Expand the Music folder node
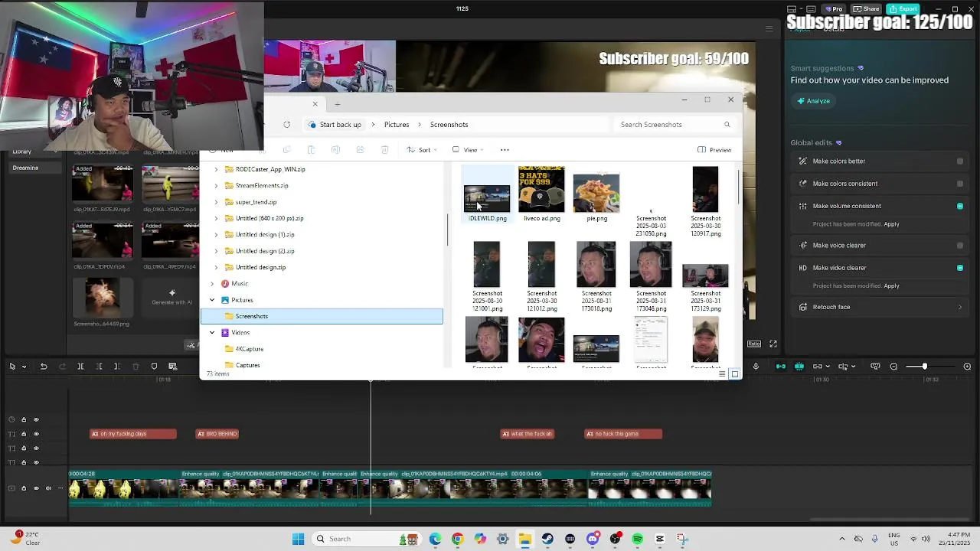Viewport: 980px width, 551px height. 212,284
